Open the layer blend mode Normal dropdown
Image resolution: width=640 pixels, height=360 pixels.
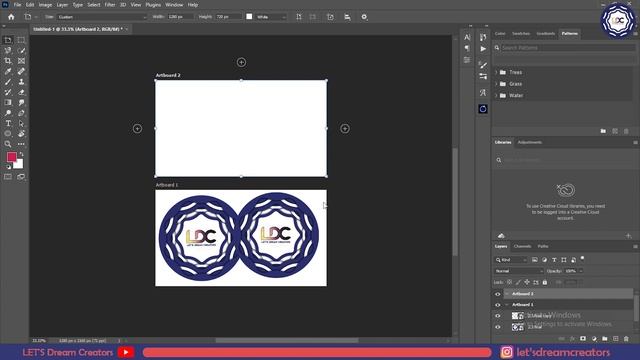[518, 271]
